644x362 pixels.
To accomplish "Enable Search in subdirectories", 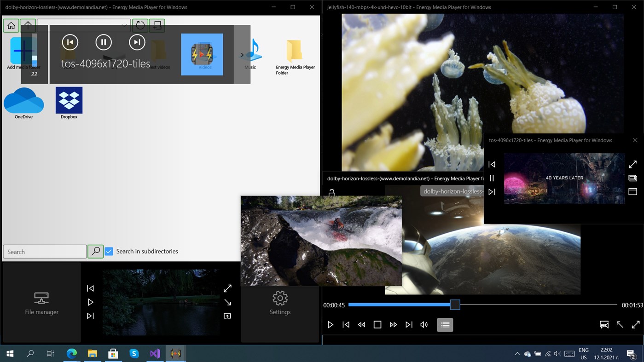I will 109,251.
